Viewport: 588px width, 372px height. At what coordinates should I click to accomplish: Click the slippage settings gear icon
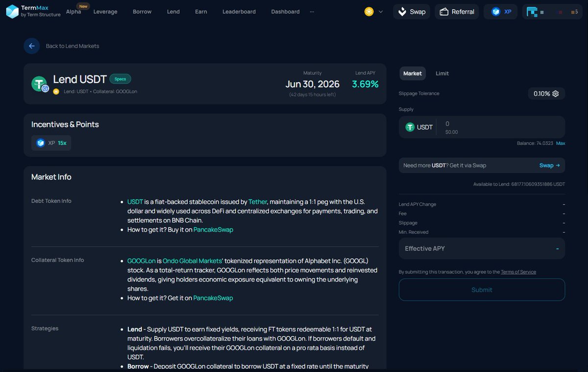pyautogui.click(x=556, y=93)
